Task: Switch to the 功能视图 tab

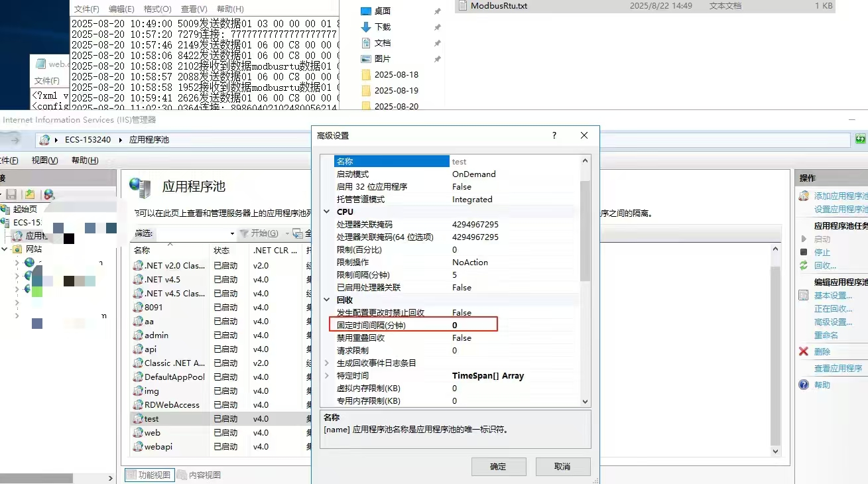Action: pos(149,475)
